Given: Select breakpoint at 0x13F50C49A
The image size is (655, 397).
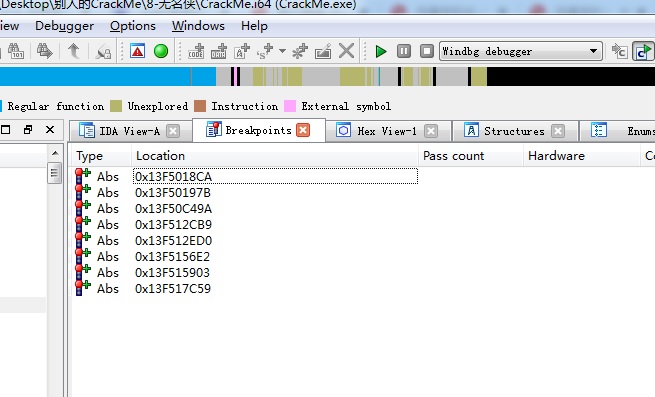Looking at the screenshot, I should [x=173, y=209].
